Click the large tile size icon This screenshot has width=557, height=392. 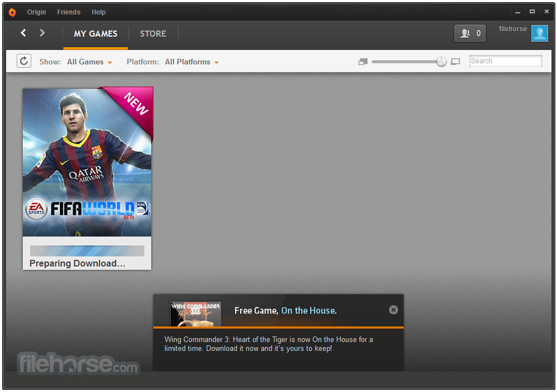[x=455, y=62]
